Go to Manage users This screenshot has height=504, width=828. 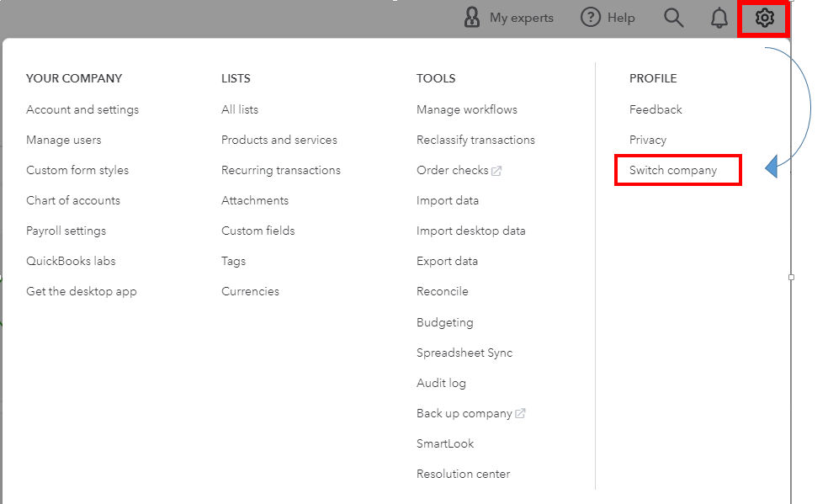point(63,140)
